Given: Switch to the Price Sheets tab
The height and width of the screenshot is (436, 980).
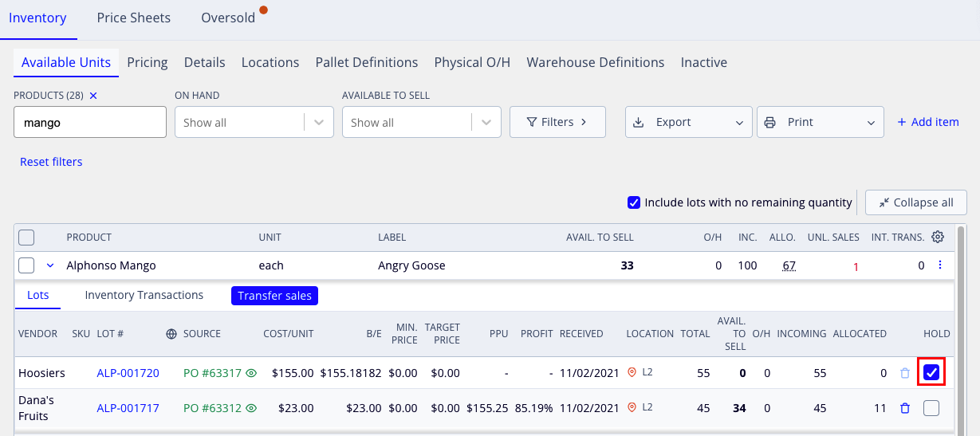Looking at the screenshot, I should point(134,18).
